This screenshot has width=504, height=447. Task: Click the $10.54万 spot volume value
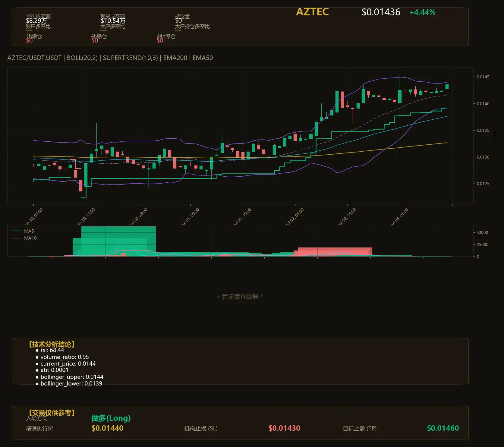(113, 21)
